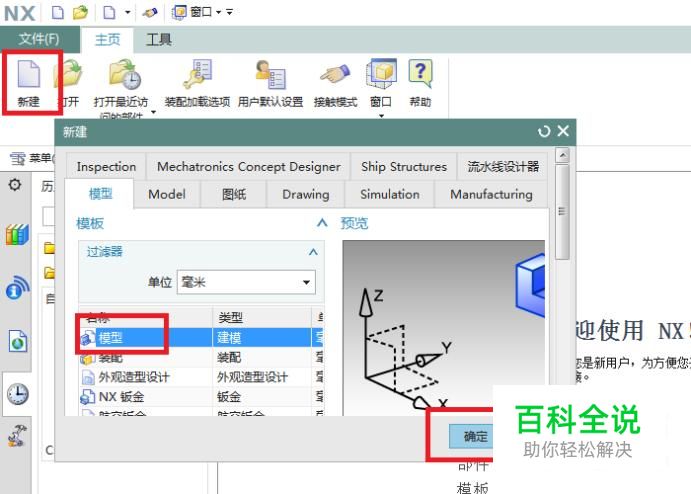This screenshot has height=494, width=691.
Task: Open the library books icon in sidebar
Action: tap(17, 234)
